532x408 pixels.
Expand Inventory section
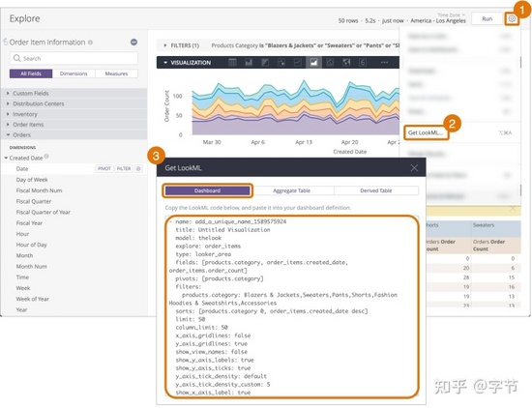(74, 114)
